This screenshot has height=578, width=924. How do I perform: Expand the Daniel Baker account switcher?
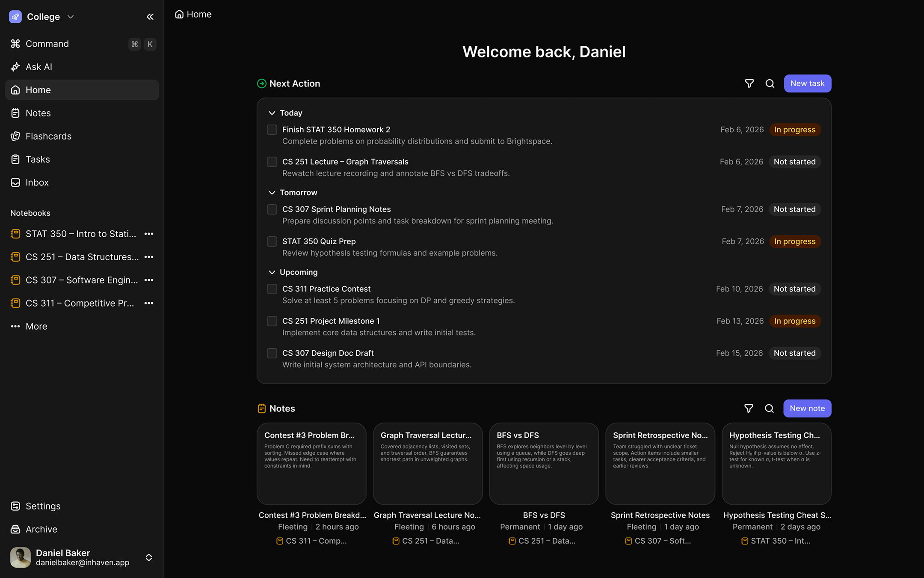149,557
